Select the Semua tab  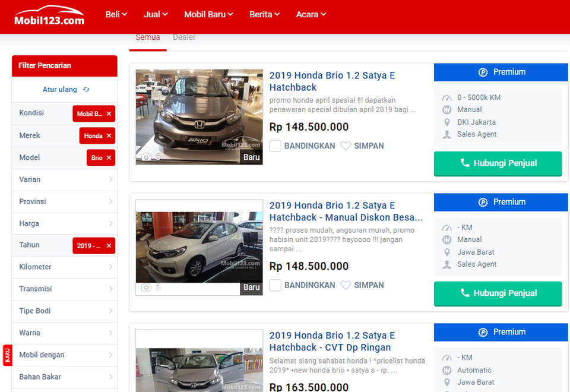[x=148, y=37]
